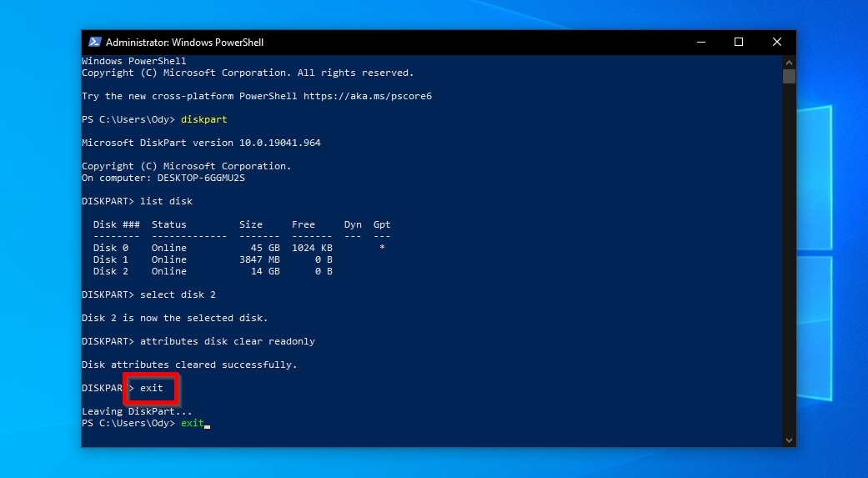Click the 'Windows PowerShell' first line text
Screen dimensions: 868x478
tap(134, 61)
